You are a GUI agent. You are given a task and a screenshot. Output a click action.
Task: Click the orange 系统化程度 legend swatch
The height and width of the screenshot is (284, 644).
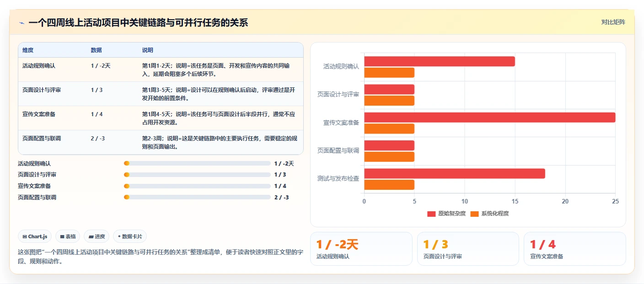474,214
